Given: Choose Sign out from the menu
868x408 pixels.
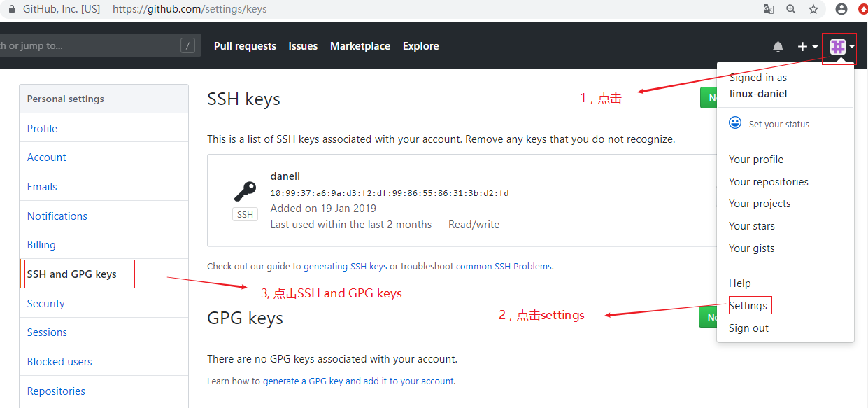Looking at the screenshot, I should coord(748,328).
